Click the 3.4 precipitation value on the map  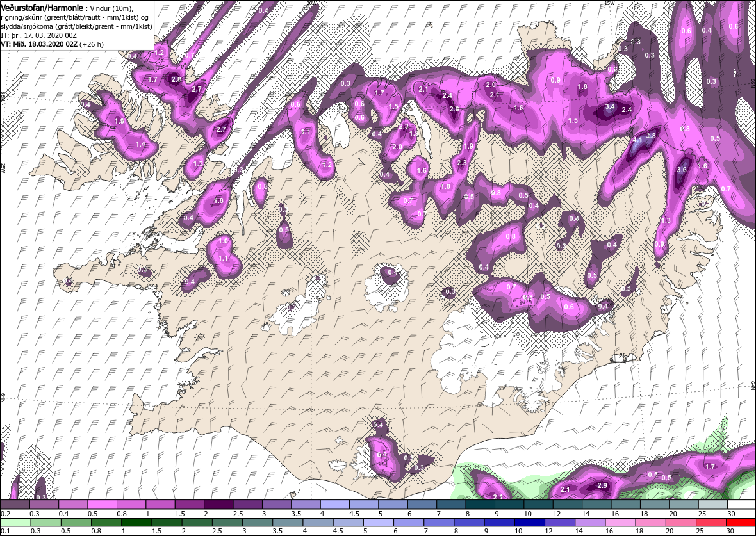point(610,106)
